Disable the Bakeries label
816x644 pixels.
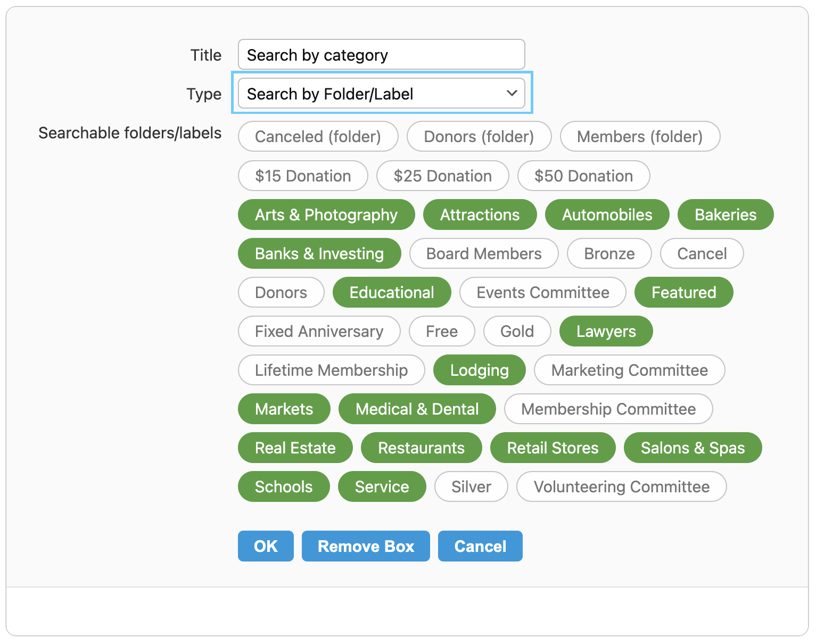(x=725, y=214)
